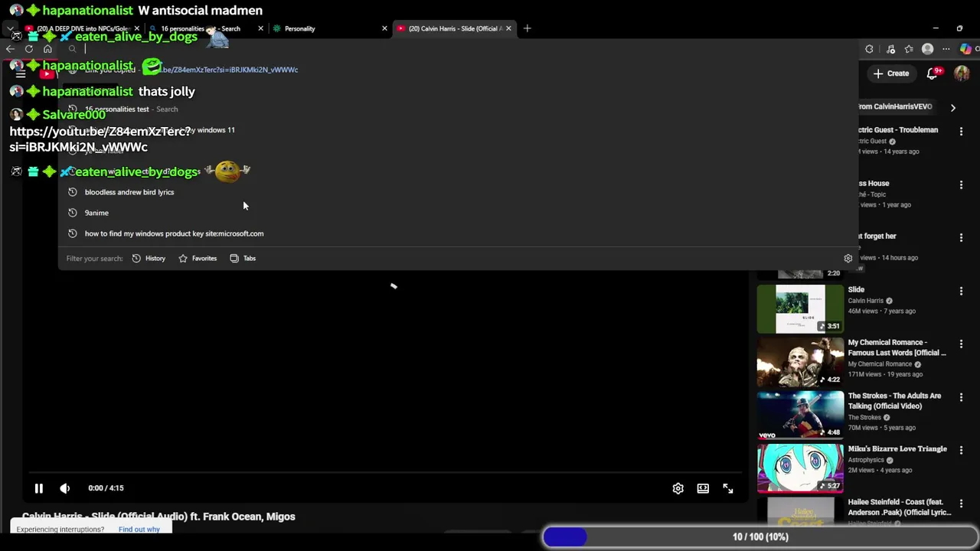Open options for My Chemical Romance video
This screenshot has height=551, width=980.
(961, 344)
